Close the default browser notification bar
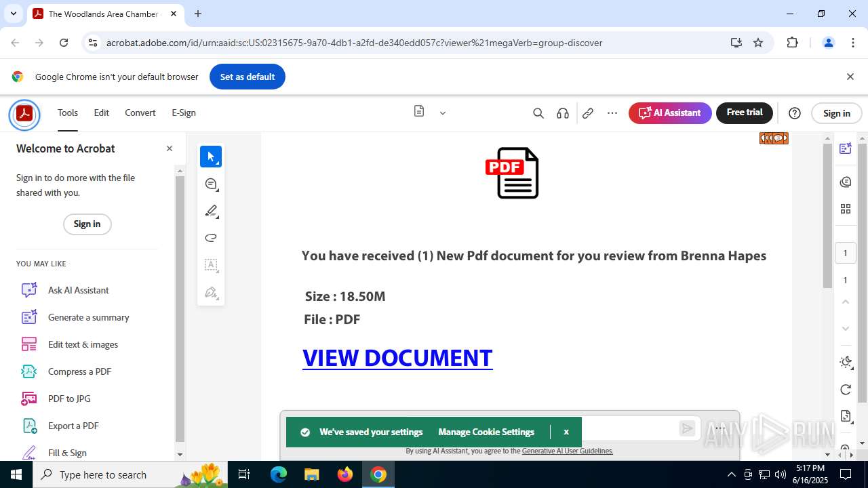The width and height of the screenshot is (868, 488). (850, 77)
